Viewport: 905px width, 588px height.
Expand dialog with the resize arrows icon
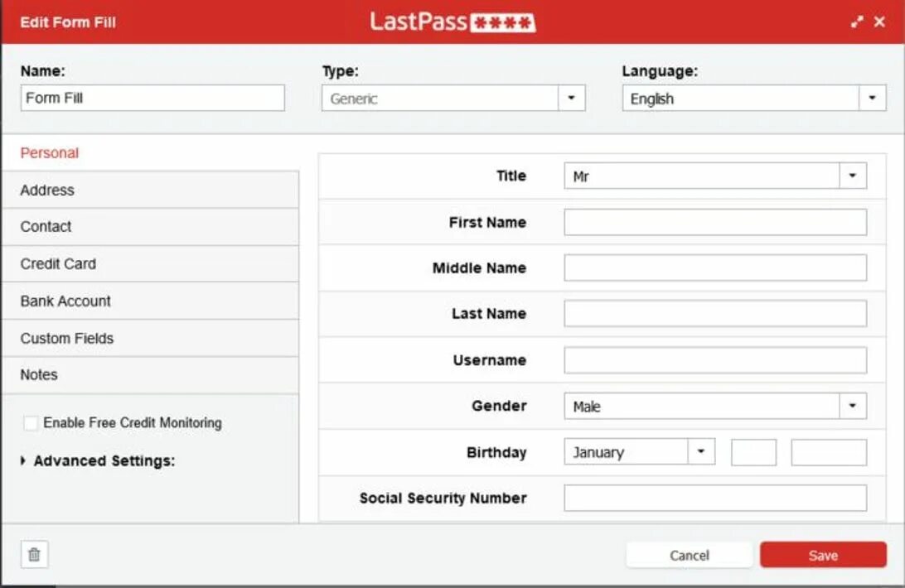tap(857, 22)
